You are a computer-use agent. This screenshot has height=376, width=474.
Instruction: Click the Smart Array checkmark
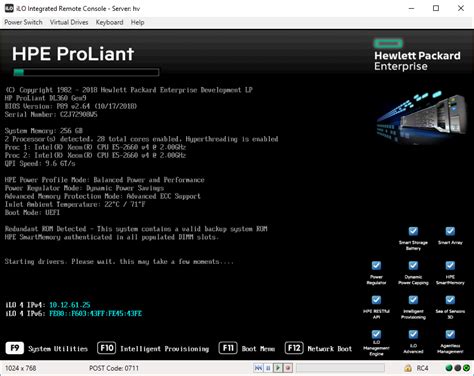450,231
